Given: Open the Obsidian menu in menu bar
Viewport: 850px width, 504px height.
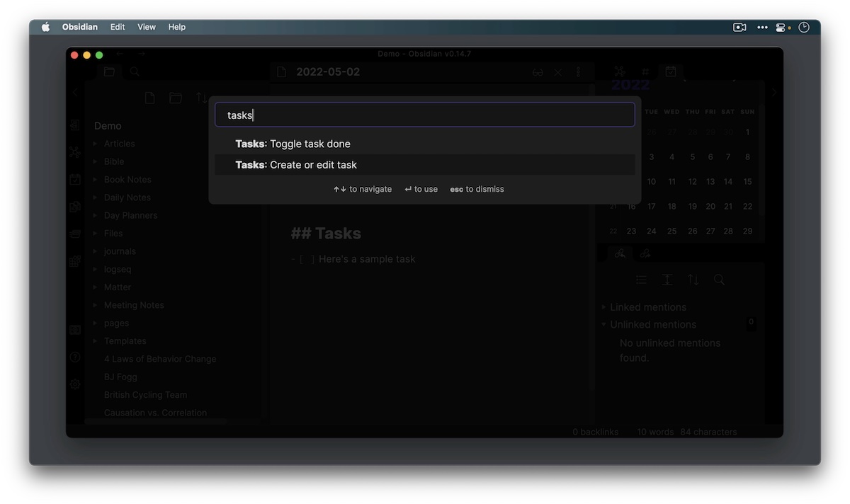Looking at the screenshot, I should click(80, 27).
